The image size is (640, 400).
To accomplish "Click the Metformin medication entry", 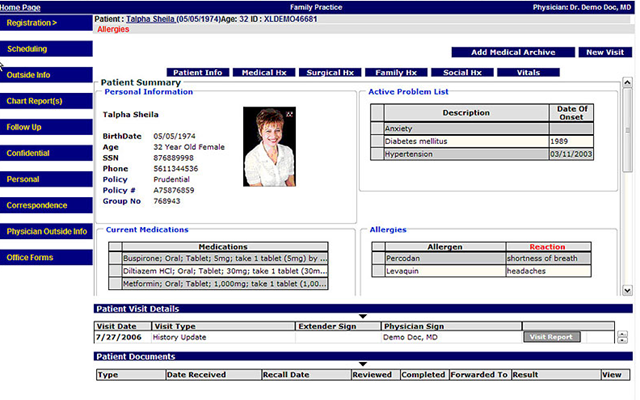I will (x=225, y=284).
